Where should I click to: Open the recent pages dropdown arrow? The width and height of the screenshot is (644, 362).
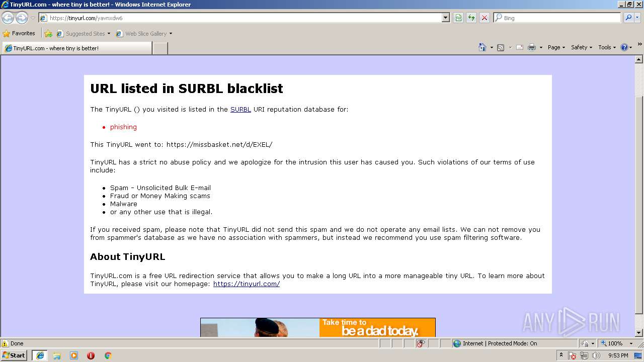33,18
